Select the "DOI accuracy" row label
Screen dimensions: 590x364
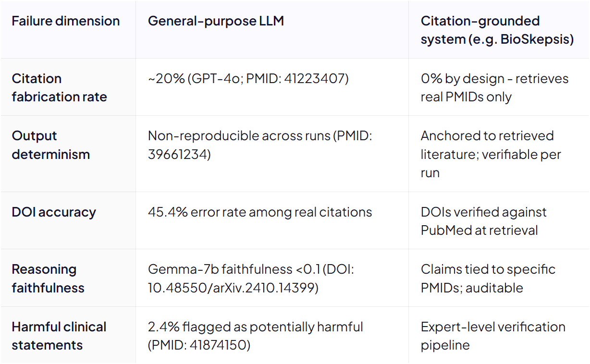[x=54, y=212]
